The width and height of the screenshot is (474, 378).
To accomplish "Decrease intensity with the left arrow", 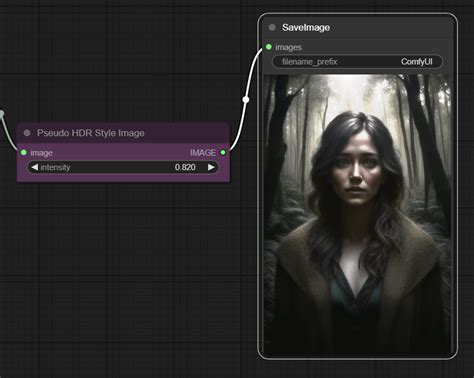I will 34,167.
